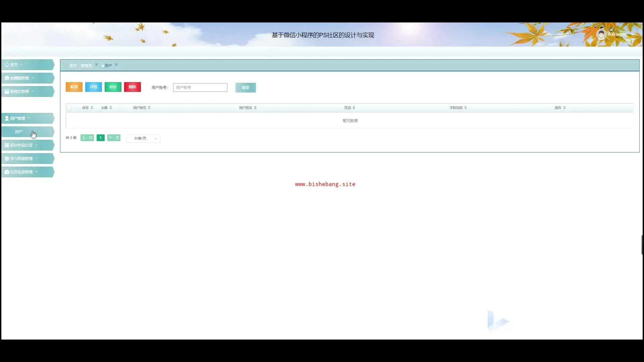Click the person icon beside 用户管理
644x362 pixels.
[7, 118]
